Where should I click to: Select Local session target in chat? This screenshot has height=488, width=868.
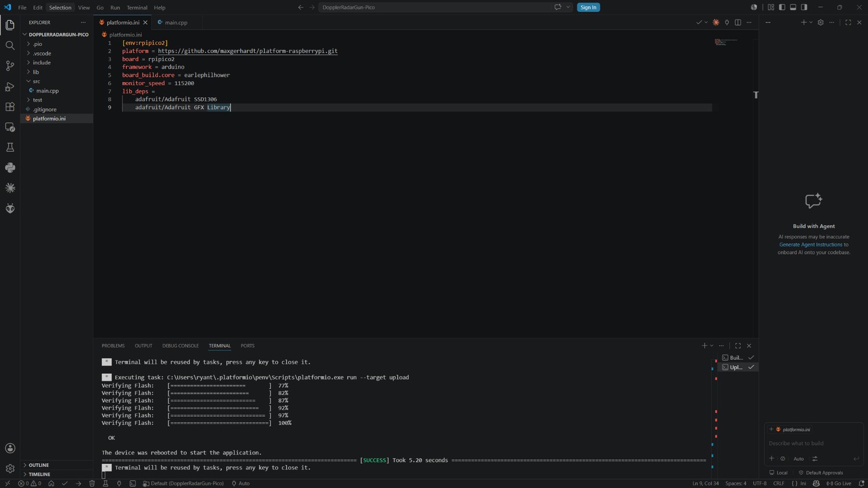(778, 473)
